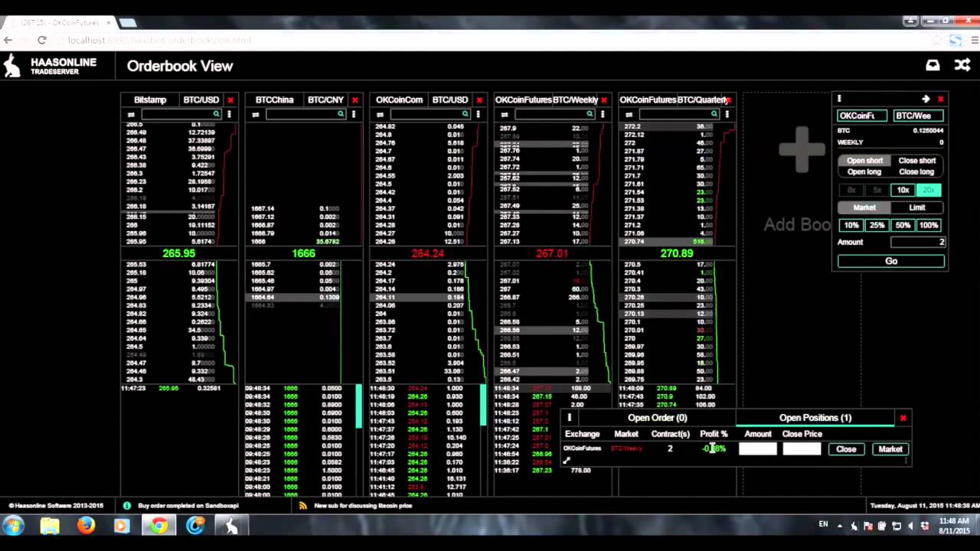Switch order type to Limit
This screenshot has width=980, height=551.
[x=917, y=207]
